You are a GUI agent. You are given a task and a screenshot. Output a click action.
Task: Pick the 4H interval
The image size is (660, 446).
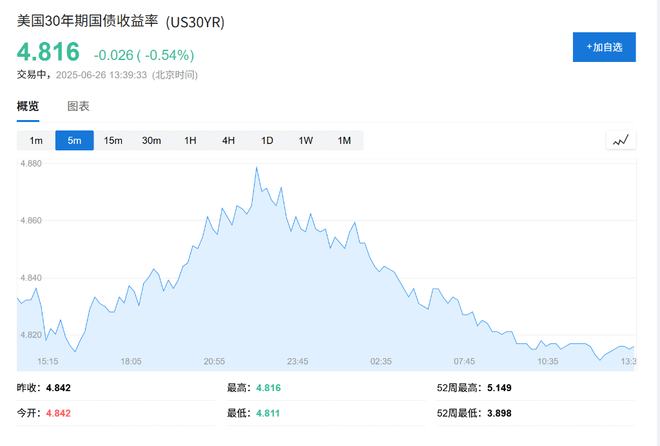228,141
